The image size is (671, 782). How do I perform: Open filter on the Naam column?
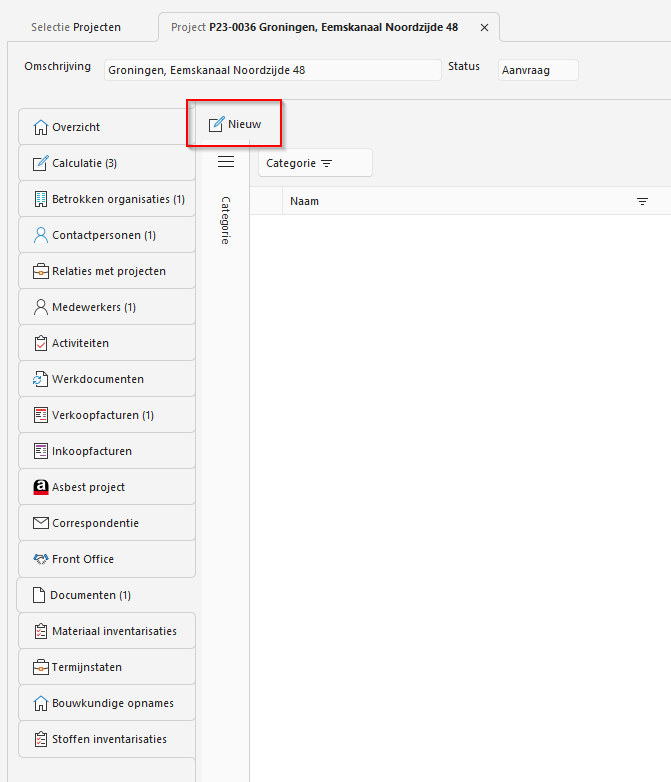643,201
